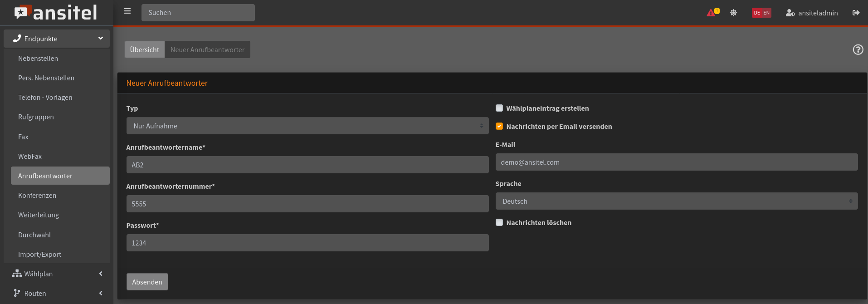Enable Wählplaneintrag erstellen checkbox

(499, 108)
